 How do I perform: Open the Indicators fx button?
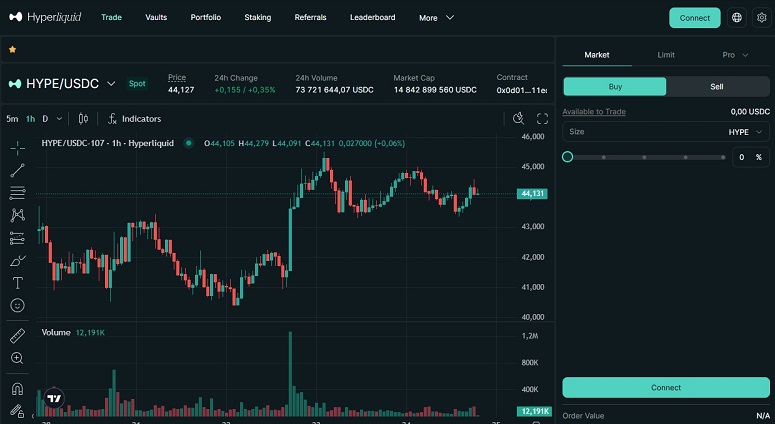tap(134, 119)
